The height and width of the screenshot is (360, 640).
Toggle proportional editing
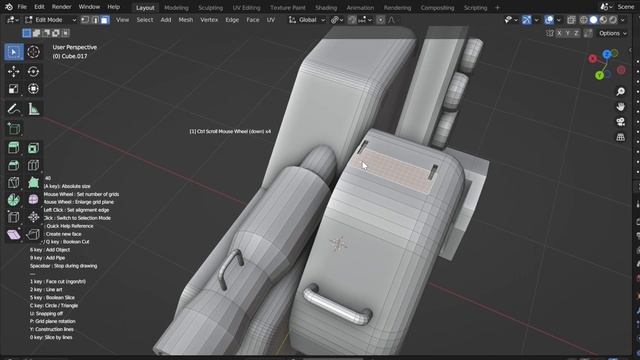pos(380,20)
